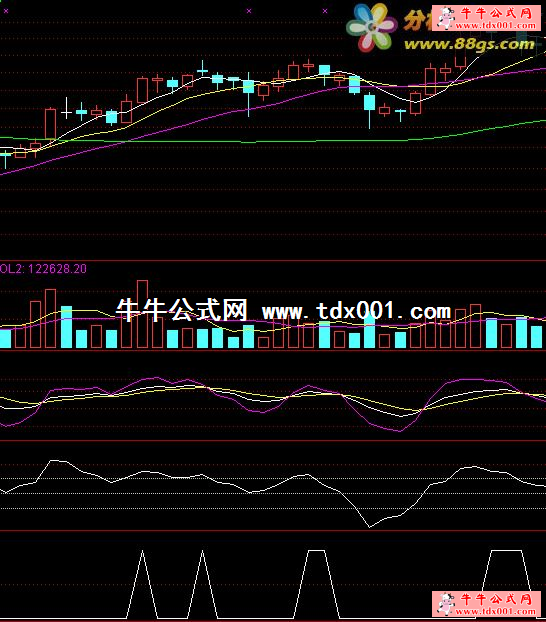Viewport: 546px width, 622px height.
Task: Open the bottom-right 牛牛公式网 pink badge
Action: 486,604
